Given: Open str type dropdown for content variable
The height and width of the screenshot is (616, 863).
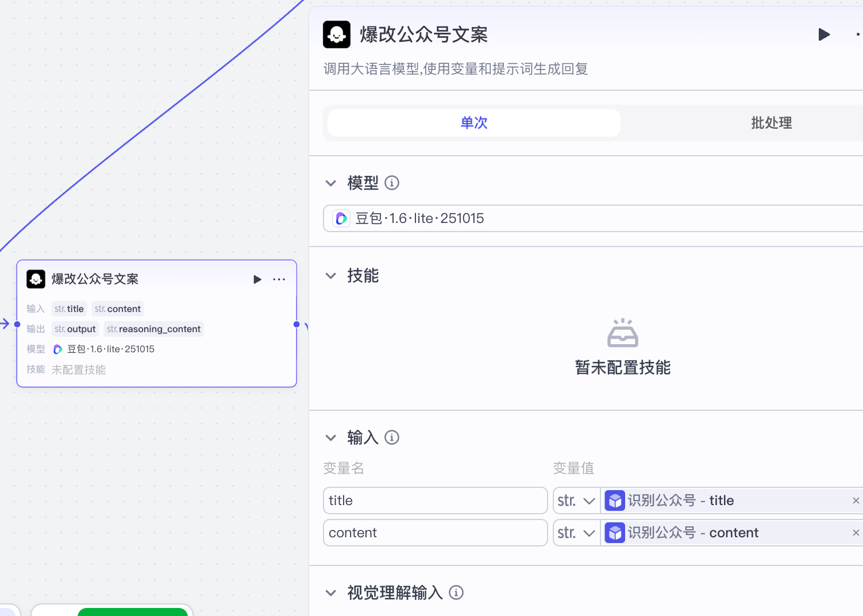Looking at the screenshot, I should click(576, 533).
